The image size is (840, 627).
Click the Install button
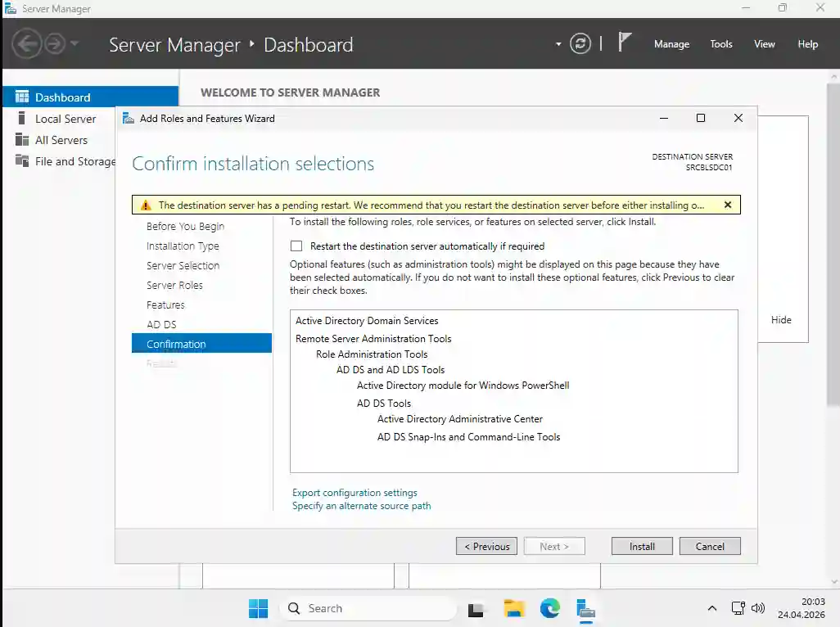(642, 546)
